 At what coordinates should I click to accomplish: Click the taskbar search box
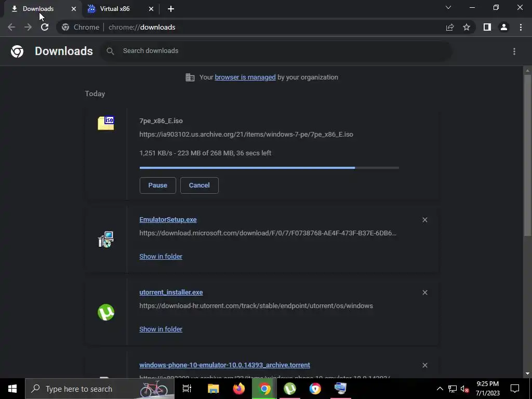point(100,389)
